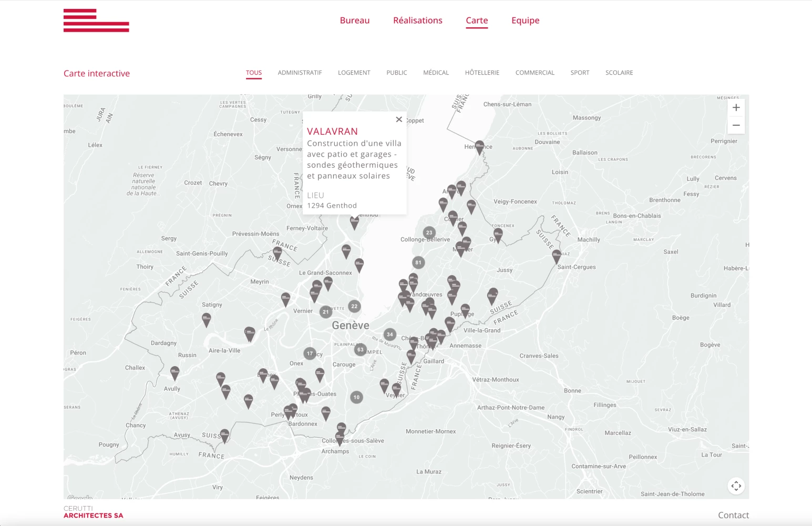
Task: Select the map pin at Saint-Cergues
Action: (557, 256)
